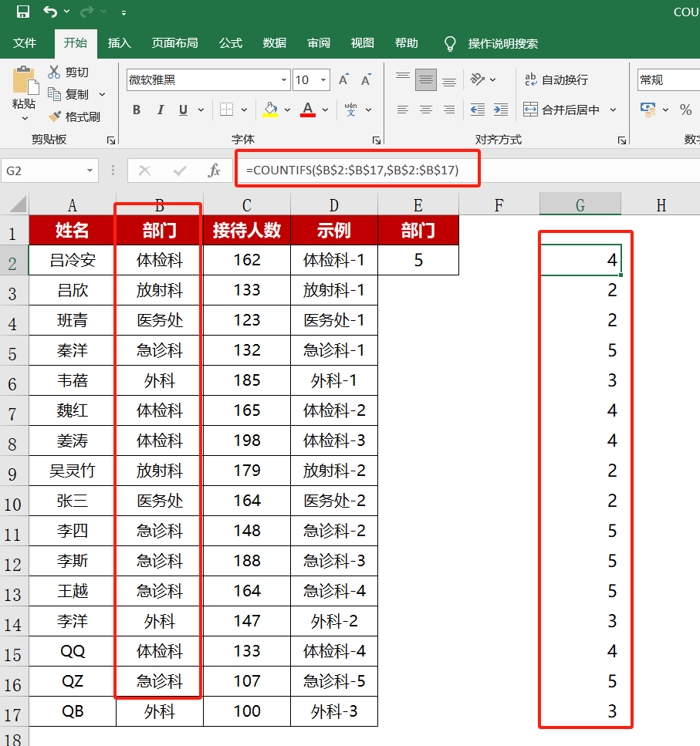Open the 字体 group dialog launcher

pyautogui.click(x=377, y=140)
